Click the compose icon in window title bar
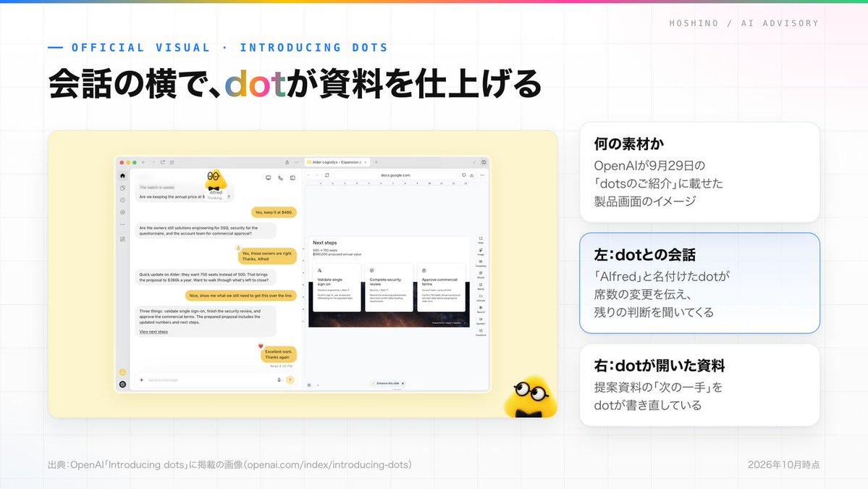This screenshot has height=489, width=868. 172,162
